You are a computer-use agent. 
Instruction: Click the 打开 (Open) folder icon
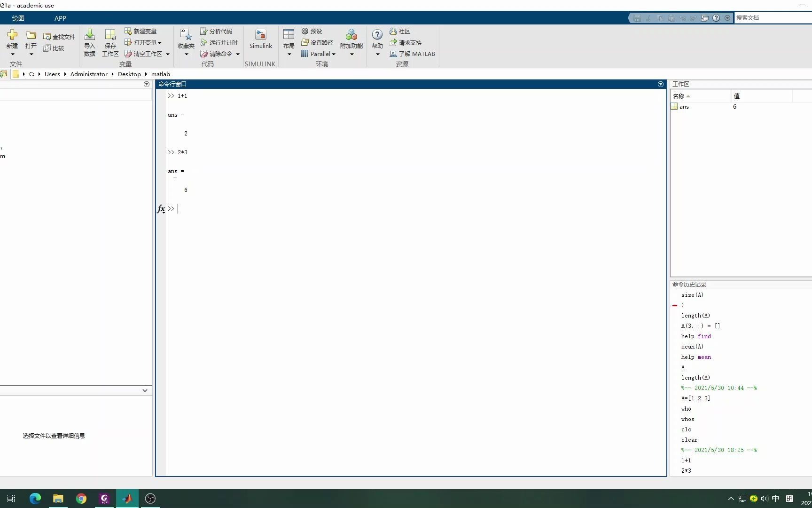coord(31,35)
